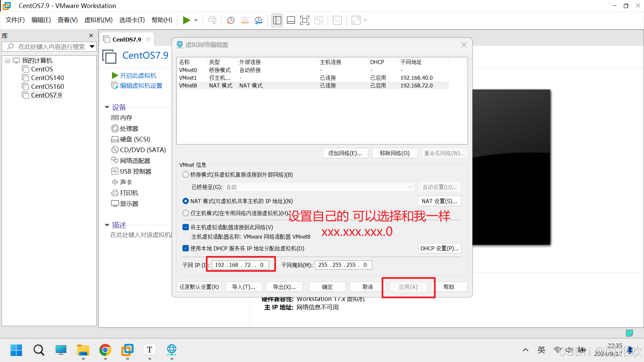Select the bridged mode radio button
The image size is (644, 362).
[185, 175]
